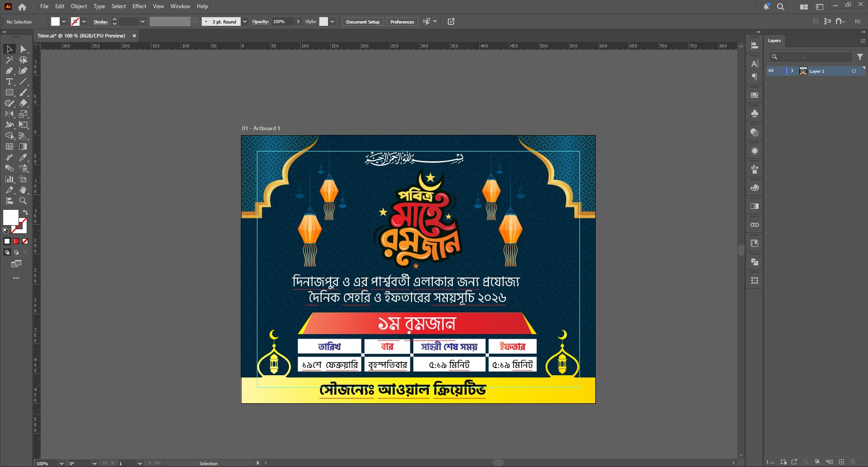The height and width of the screenshot is (467, 868).
Task: Open the Type menu
Action: (99, 6)
